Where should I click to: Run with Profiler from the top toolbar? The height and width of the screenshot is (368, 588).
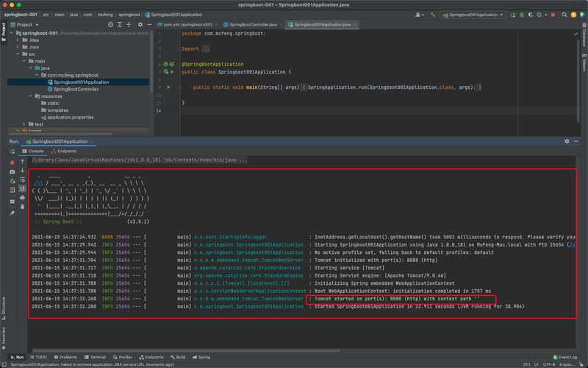(x=539, y=15)
